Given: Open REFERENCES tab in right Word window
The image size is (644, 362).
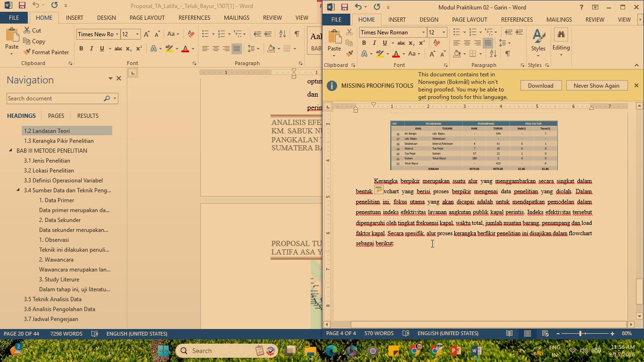Looking at the screenshot, I should click(x=517, y=19).
